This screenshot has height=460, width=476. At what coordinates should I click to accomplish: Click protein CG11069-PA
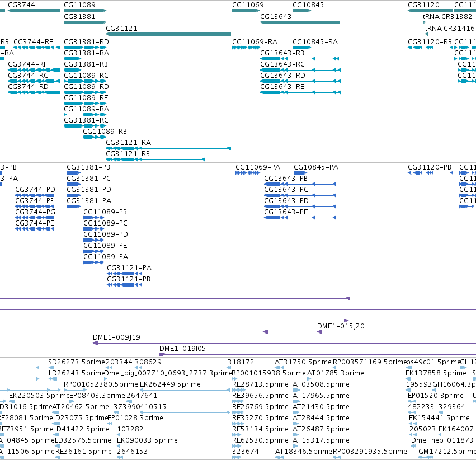(248, 173)
